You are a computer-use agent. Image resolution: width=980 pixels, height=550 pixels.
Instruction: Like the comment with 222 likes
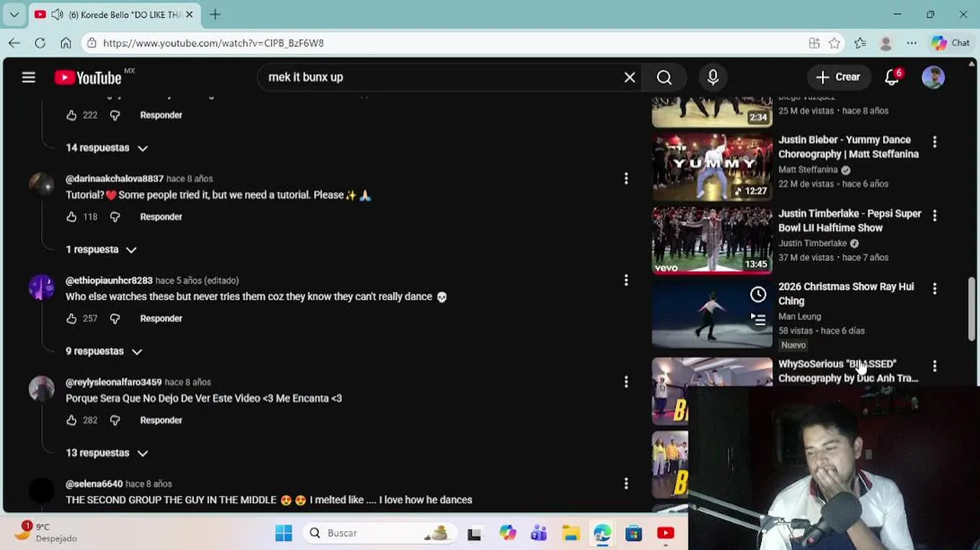pos(72,115)
